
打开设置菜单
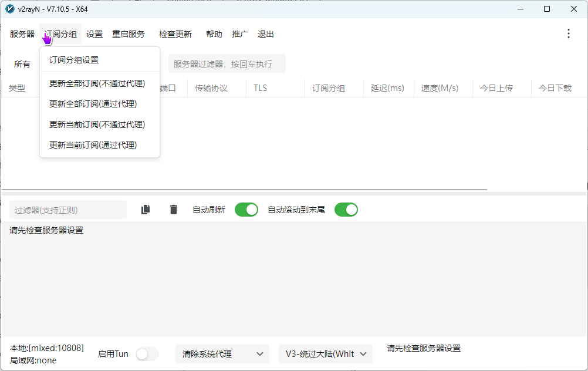(x=94, y=33)
